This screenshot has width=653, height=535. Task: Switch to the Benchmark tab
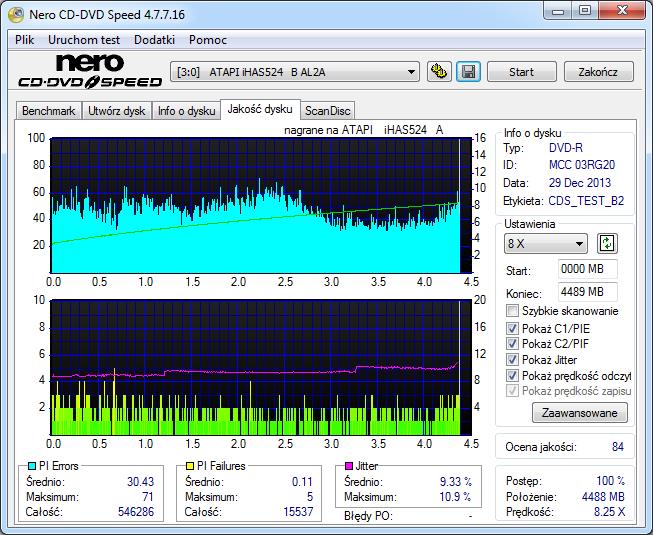[49, 111]
